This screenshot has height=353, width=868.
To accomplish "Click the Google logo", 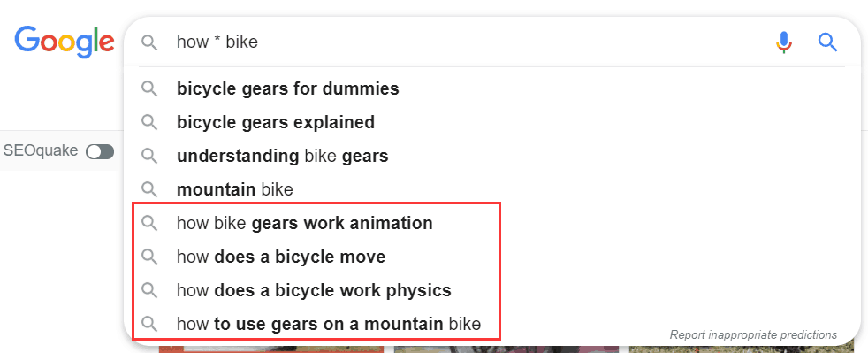I will (x=65, y=42).
